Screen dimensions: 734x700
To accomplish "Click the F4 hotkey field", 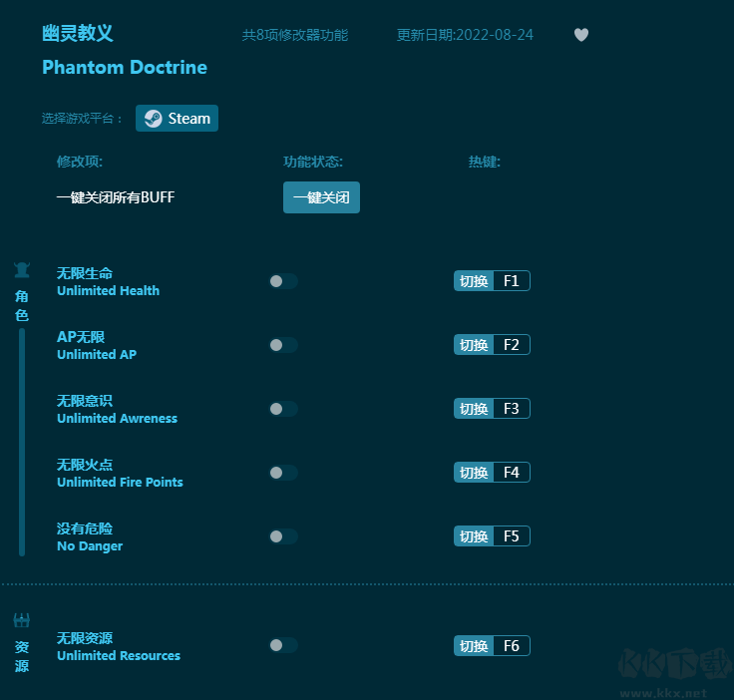I will 512,472.
